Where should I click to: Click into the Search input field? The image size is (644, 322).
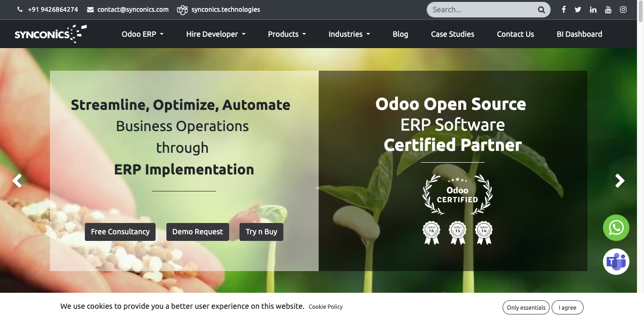481,10
